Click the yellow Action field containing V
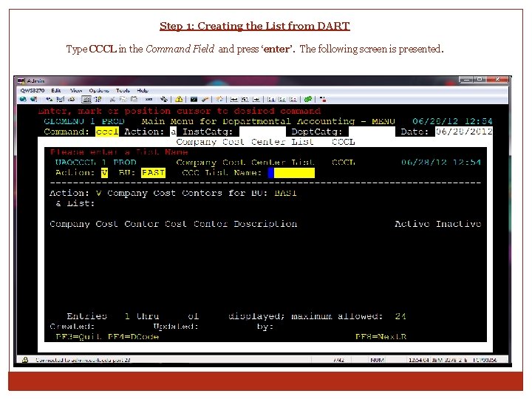Screen dimensions: 532x399 click(104, 173)
